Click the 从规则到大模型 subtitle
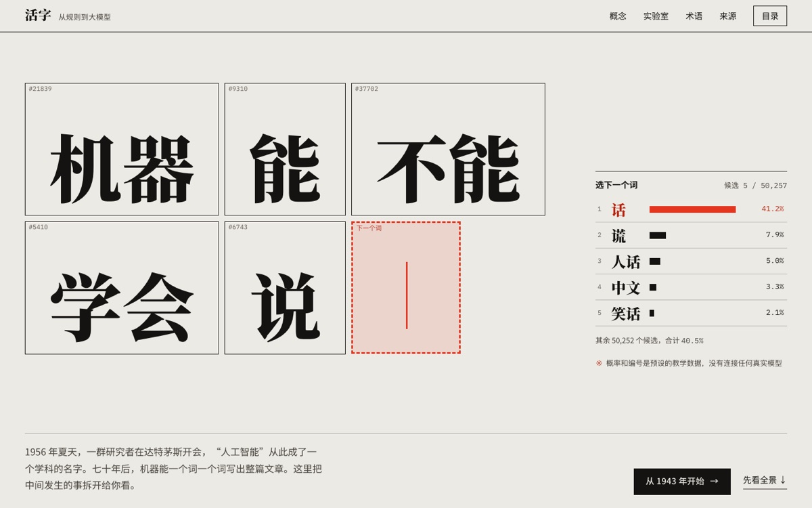The height and width of the screenshot is (508, 812). pyautogui.click(x=85, y=18)
